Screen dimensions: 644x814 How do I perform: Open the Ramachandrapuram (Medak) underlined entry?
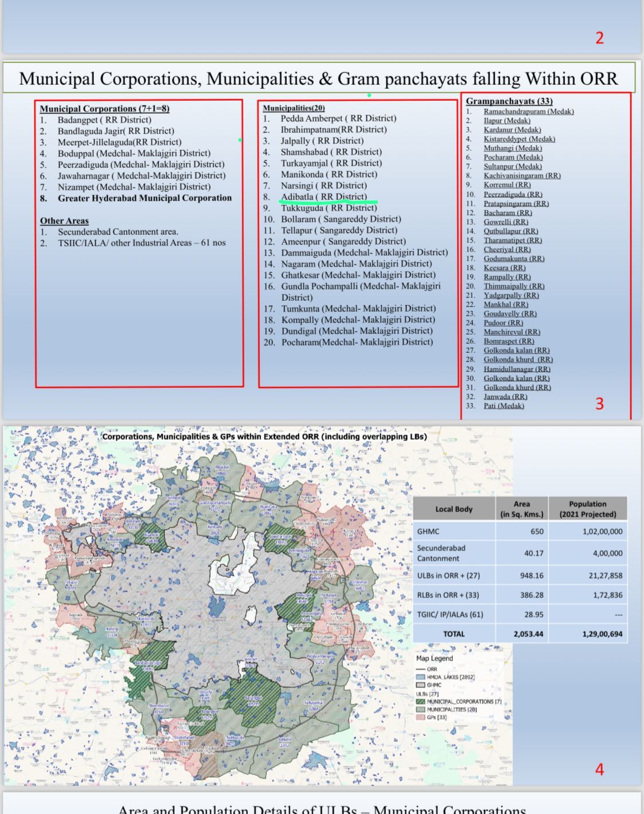tap(528, 112)
